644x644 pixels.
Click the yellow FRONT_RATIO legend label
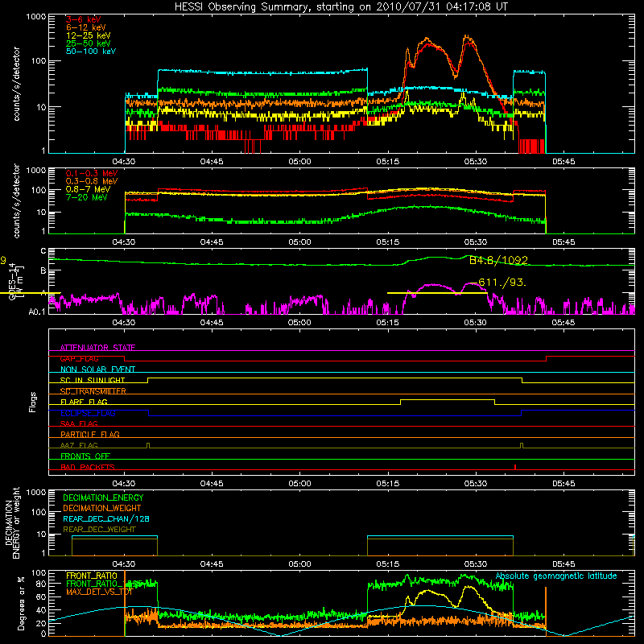pyautogui.click(x=92, y=576)
